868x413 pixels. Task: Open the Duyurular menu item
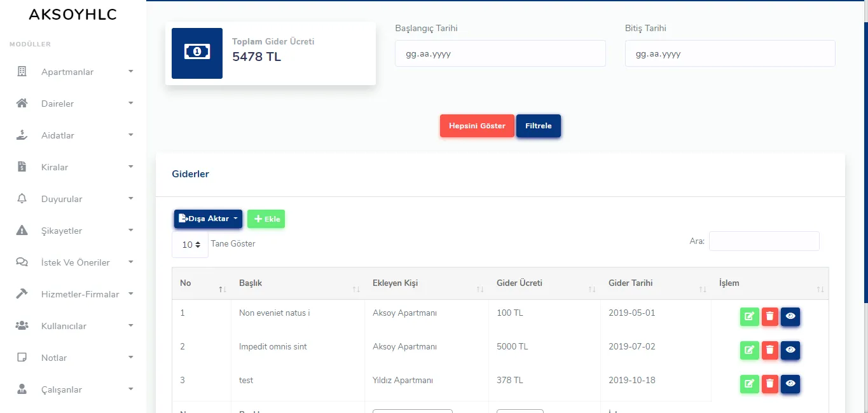[73, 199]
